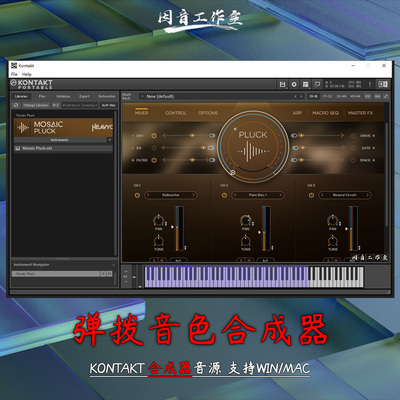The height and width of the screenshot is (400, 400).
Task: Click the A-Z sort button
Action: (56, 105)
